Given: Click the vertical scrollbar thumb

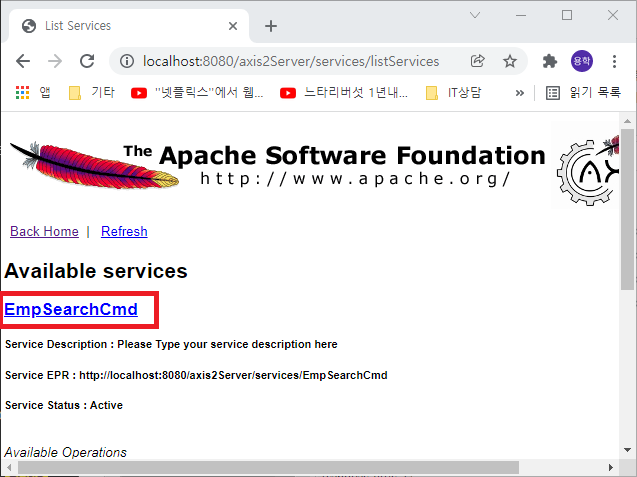Looking at the screenshot, I should (627, 209).
